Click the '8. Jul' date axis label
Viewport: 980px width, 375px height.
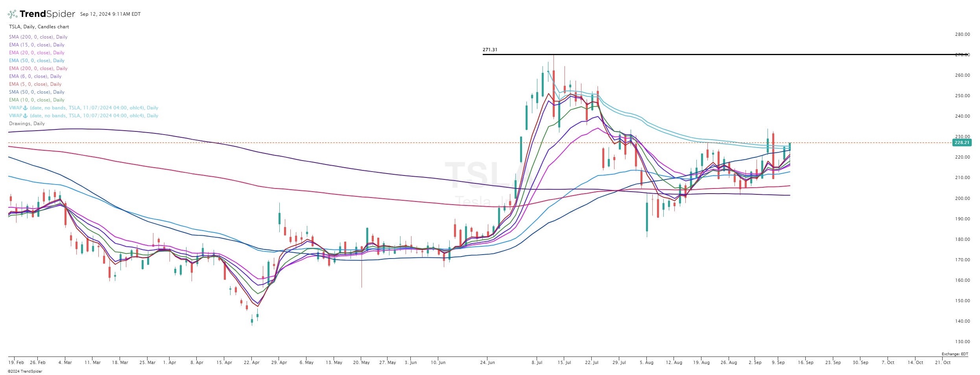(537, 362)
